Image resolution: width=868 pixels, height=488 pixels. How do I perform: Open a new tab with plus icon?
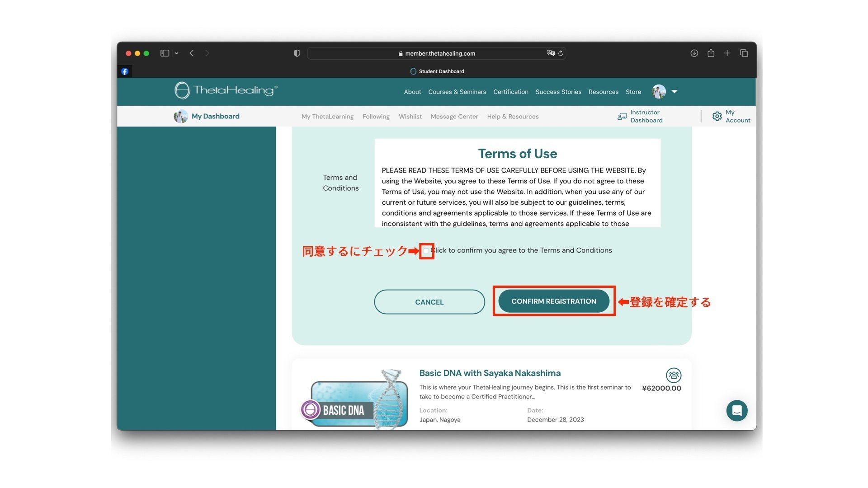727,53
